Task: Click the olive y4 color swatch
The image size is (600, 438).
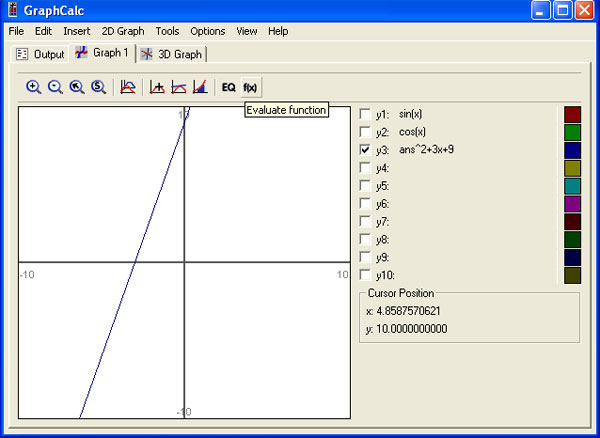Action: 572,168
